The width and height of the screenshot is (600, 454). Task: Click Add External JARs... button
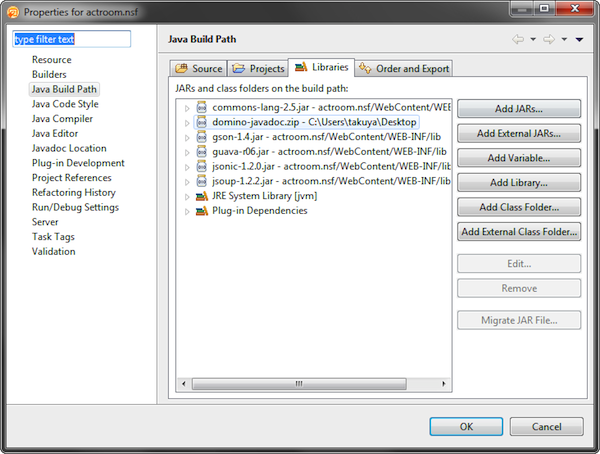point(519,133)
